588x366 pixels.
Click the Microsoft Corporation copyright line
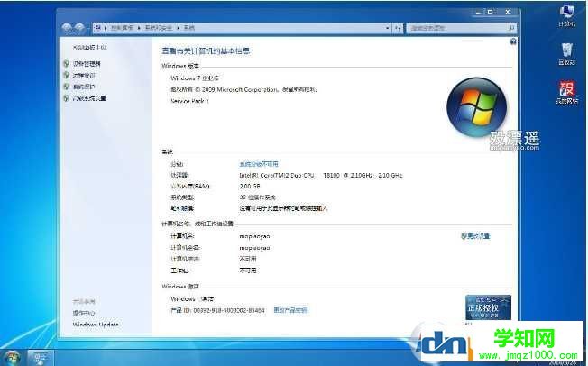coord(244,89)
